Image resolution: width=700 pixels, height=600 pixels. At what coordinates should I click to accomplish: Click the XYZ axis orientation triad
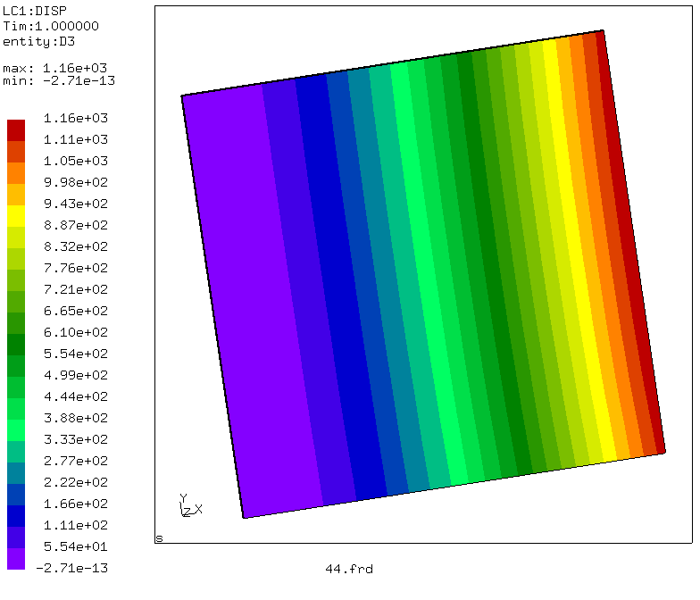click(x=191, y=505)
